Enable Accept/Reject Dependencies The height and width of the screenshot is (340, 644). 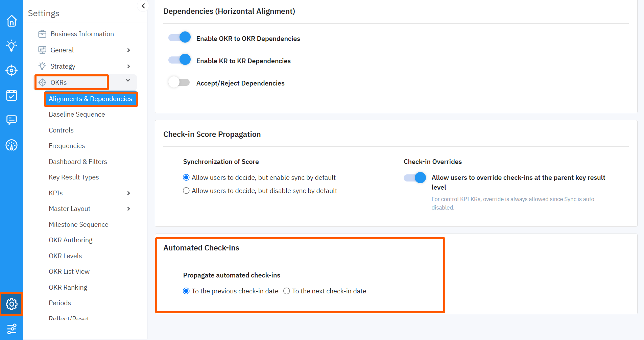coord(179,82)
